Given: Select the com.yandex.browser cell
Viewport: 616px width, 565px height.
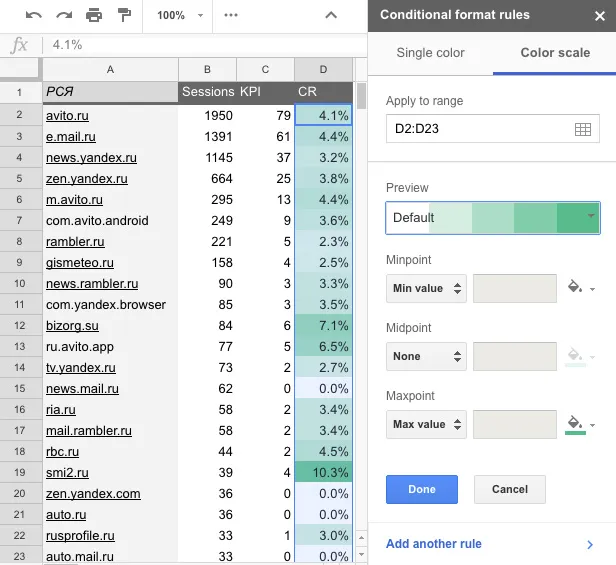Looking at the screenshot, I should 110,305.
